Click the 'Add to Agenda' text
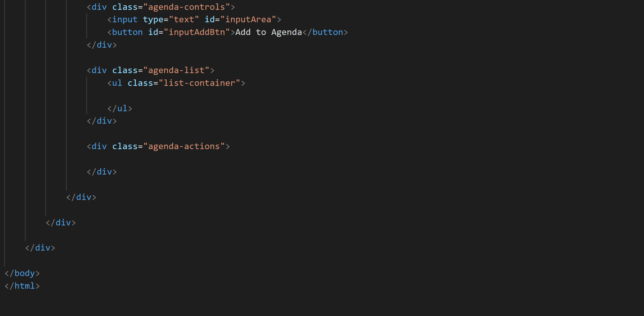This screenshot has width=644, height=316. (x=269, y=32)
